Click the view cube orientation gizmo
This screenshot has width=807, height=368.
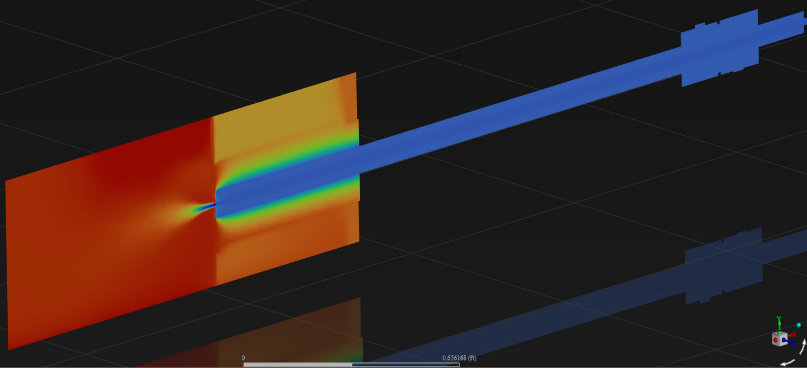[780, 339]
